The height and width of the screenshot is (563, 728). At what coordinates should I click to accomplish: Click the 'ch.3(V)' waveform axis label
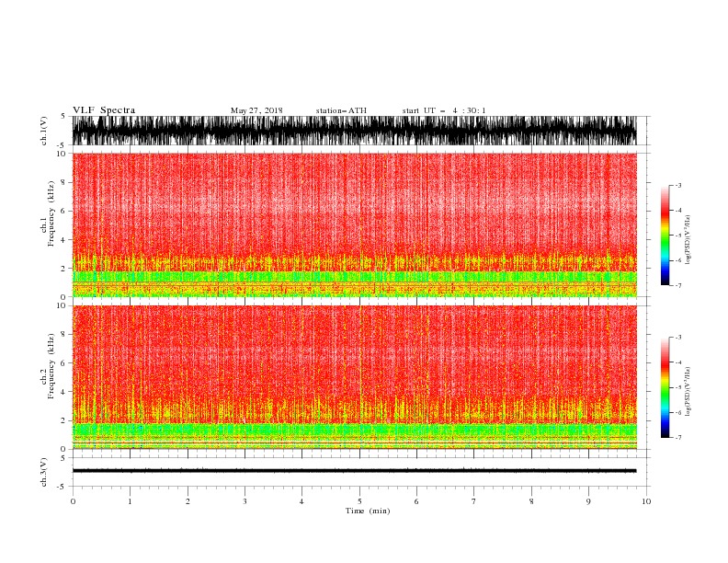point(44,472)
